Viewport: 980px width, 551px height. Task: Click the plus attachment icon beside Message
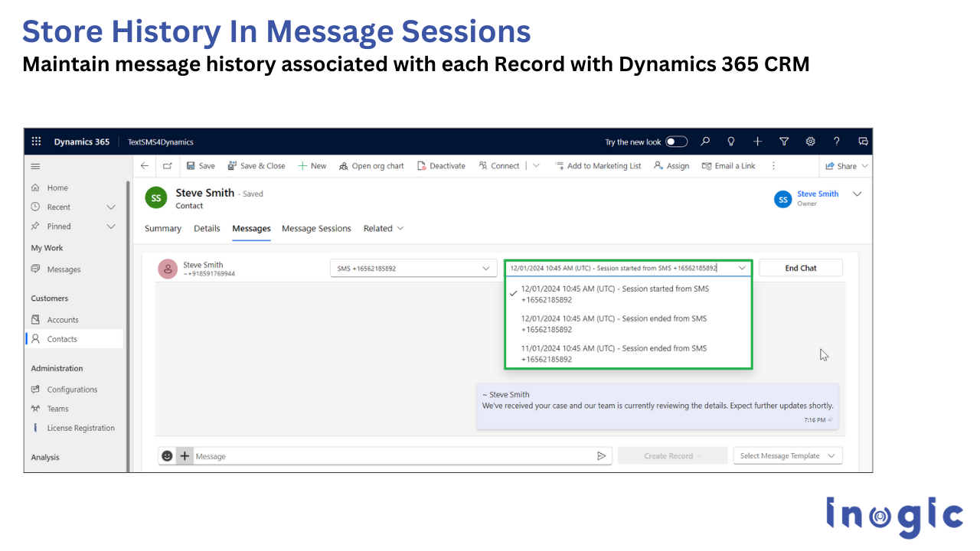coord(185,455)
